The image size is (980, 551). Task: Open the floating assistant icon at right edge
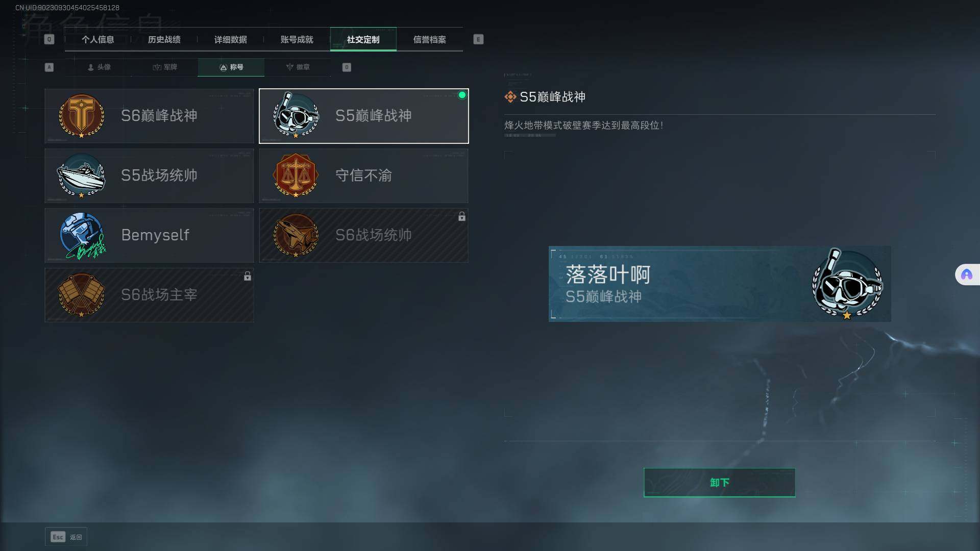[967, 275]
